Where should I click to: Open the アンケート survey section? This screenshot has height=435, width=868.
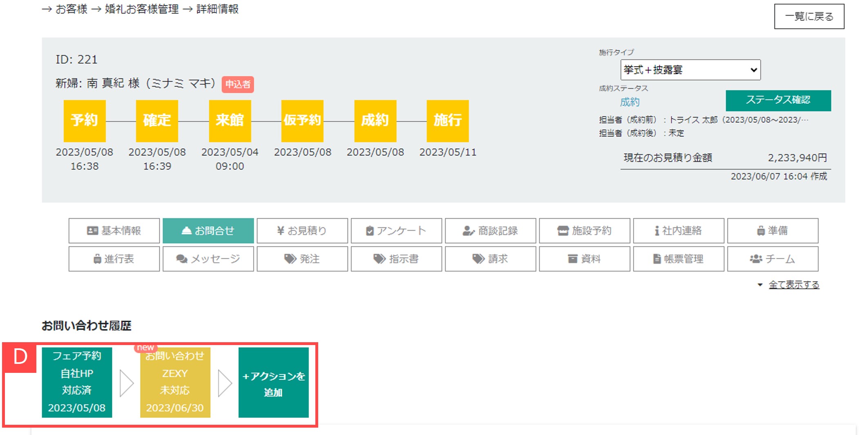[x=395, y=230]
